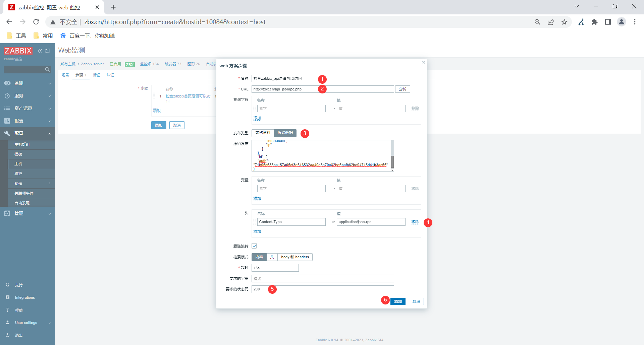Open the browser extensions puzzle icon
Viewport: 644px width, 345px height.
[595, 22]
